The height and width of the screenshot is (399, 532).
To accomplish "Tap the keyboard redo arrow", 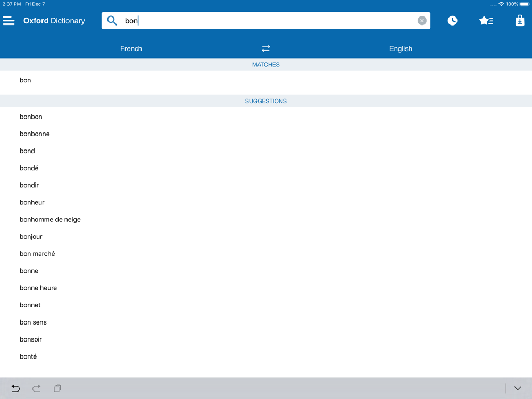I will pyautogui.click(x=36, y=388).
